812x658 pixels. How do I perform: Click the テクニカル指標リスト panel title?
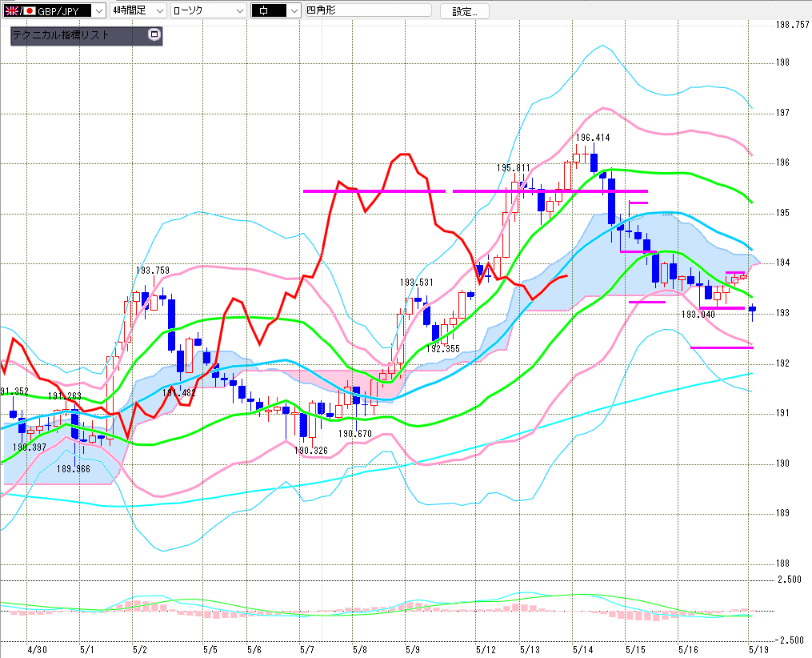coord(61,35)
